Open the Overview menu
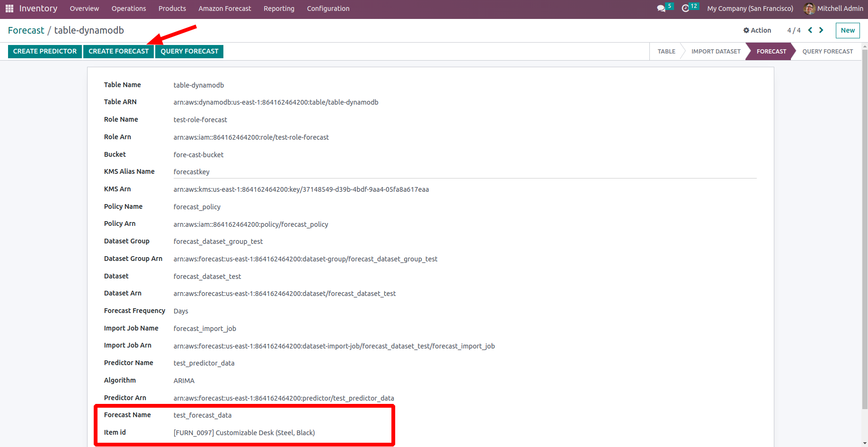868x447 pixels. tap(84, 9)
